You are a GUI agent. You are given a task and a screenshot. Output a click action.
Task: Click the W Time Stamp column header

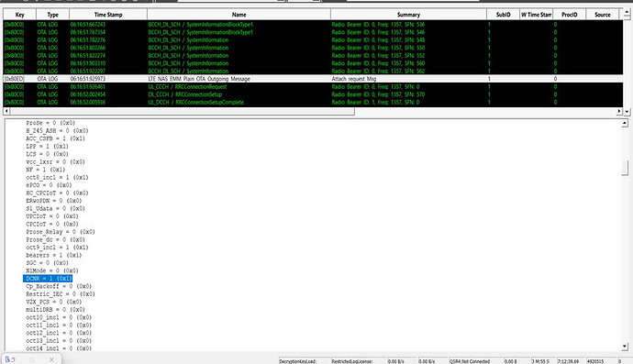click(x=536, y=15)
